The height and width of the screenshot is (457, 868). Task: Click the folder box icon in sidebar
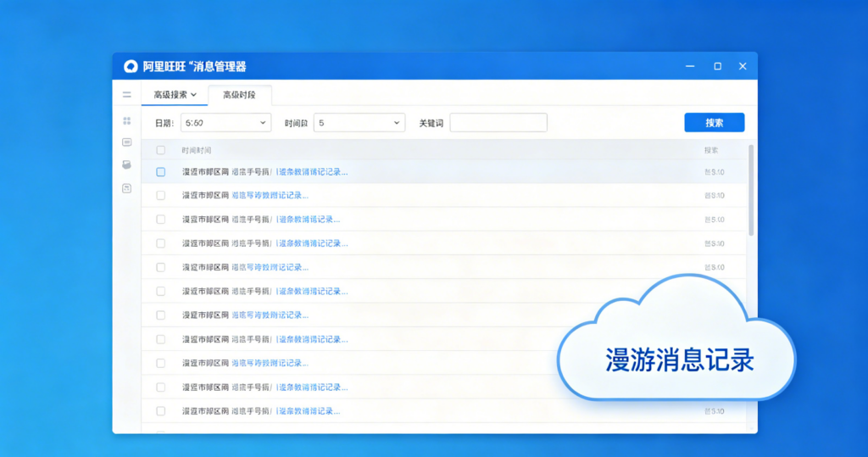tap(127, 164)
